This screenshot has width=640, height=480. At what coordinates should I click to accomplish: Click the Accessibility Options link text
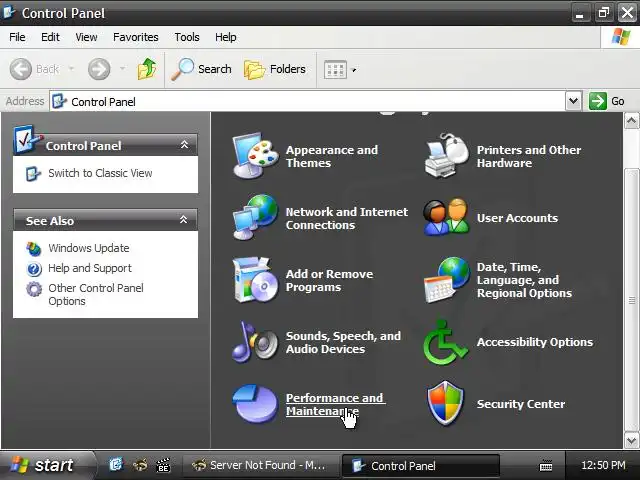[535, 342]
